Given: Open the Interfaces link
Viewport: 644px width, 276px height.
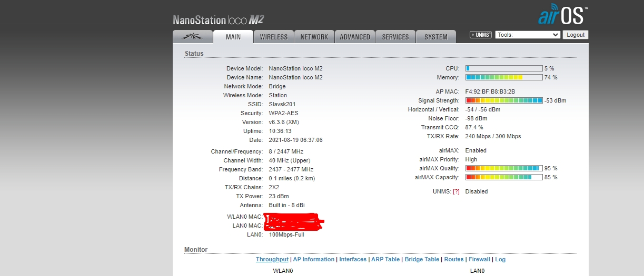Looking at the screenshot, I should [x=353, y=259].
